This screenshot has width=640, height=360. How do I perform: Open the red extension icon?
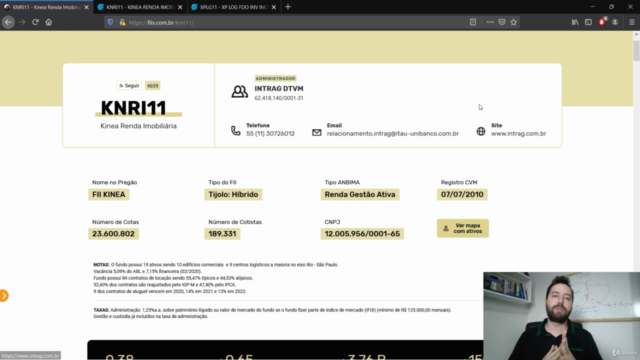click(602, 22)
